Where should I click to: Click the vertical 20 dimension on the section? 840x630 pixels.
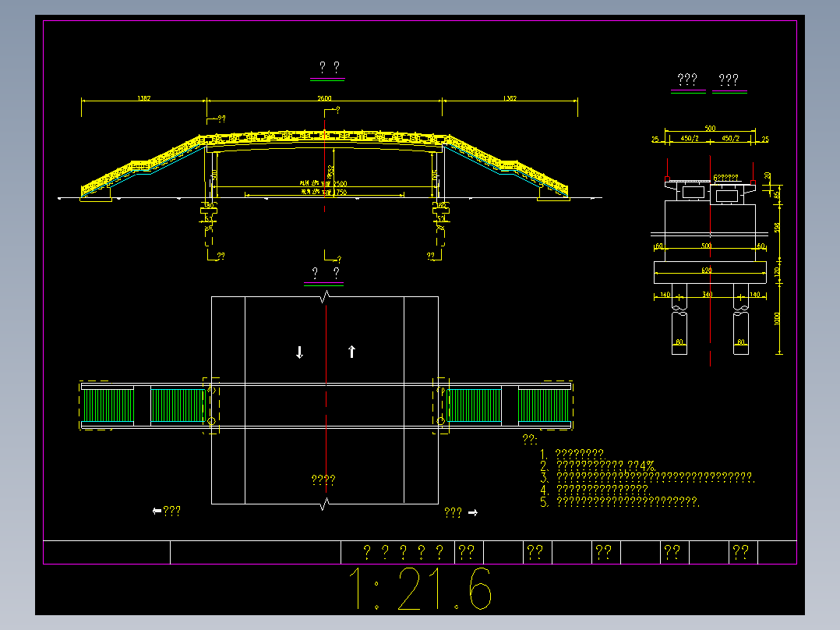click(x=768, y=176)
